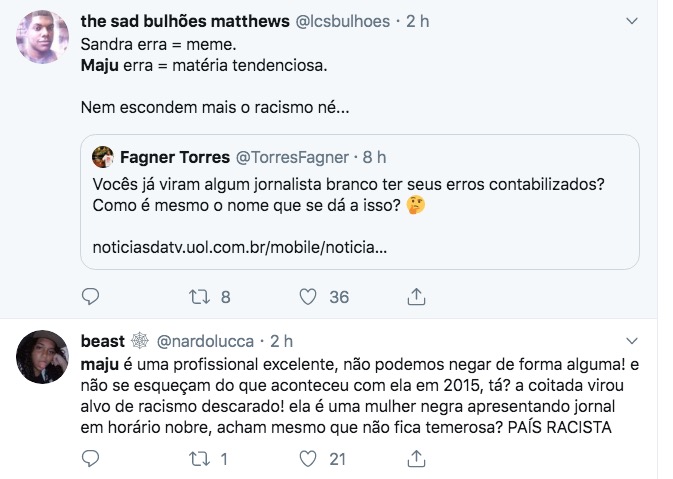Open beast's profile avatar
Screen dimensions: 673x479
pyautogui.click(x=43, y=356)
